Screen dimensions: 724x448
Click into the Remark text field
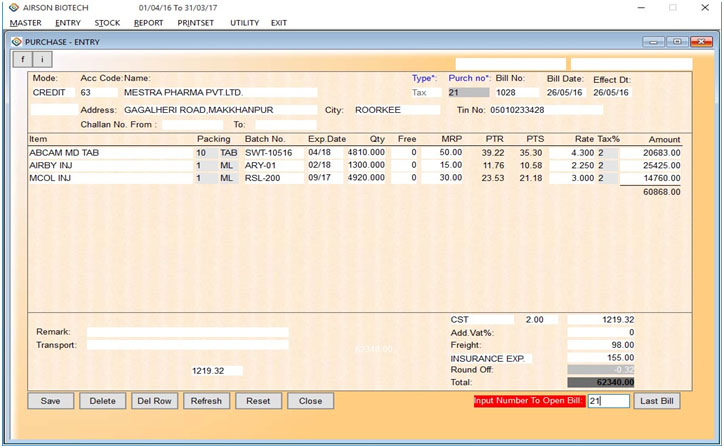pyautogui.click(x=187, y=332)
